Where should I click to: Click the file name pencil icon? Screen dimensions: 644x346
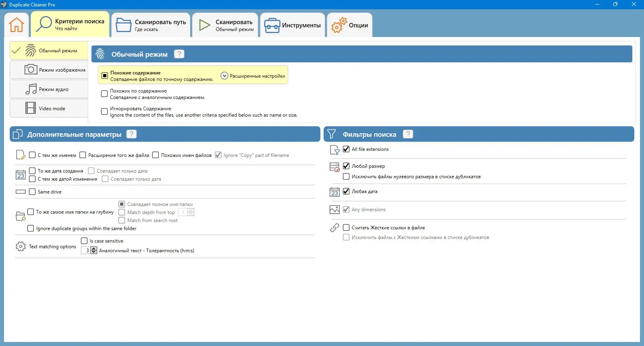point(21,155)
